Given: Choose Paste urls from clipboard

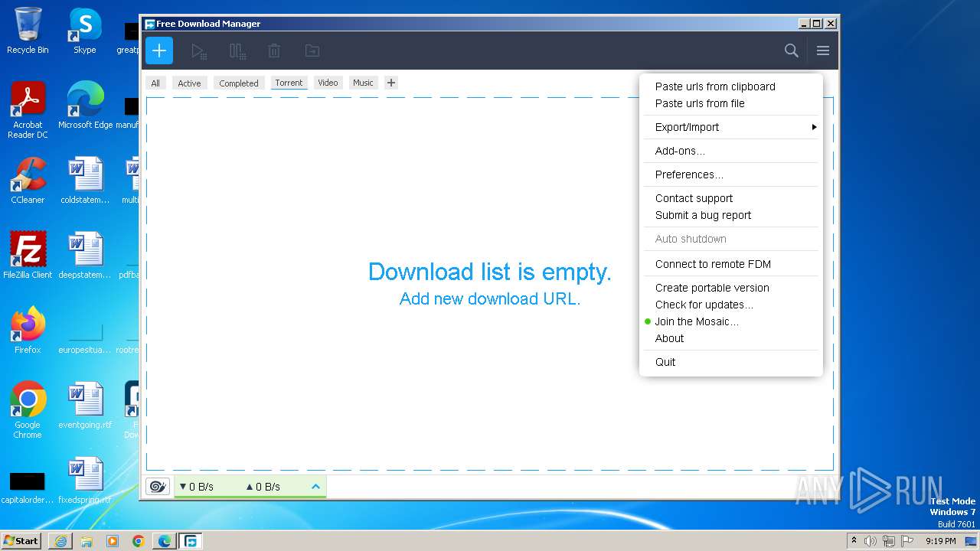Looking at the screenshot, I should 731,86.
